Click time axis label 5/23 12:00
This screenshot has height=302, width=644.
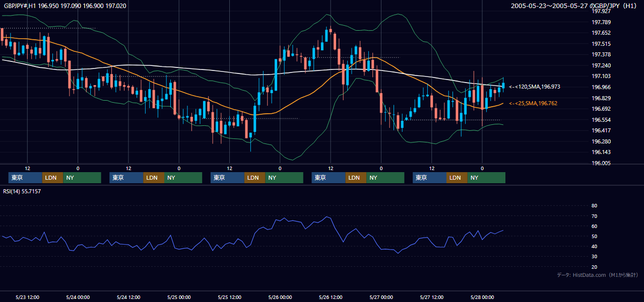[28, 297]
